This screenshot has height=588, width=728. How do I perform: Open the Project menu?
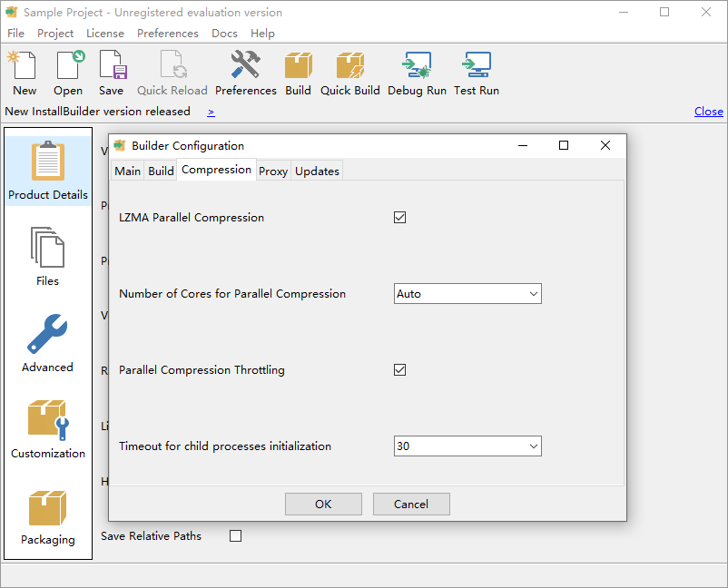pyautogui.click(x=55, y=34)
